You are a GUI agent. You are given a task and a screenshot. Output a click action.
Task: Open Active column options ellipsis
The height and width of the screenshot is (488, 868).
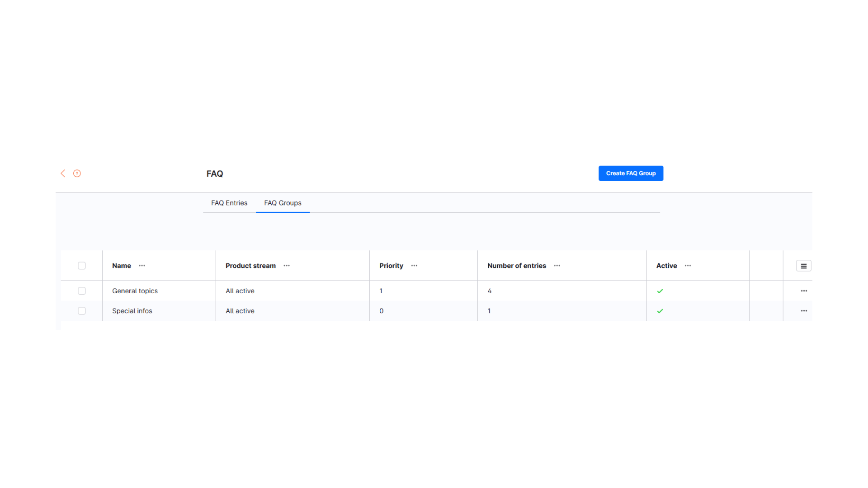tap(688, 266)
